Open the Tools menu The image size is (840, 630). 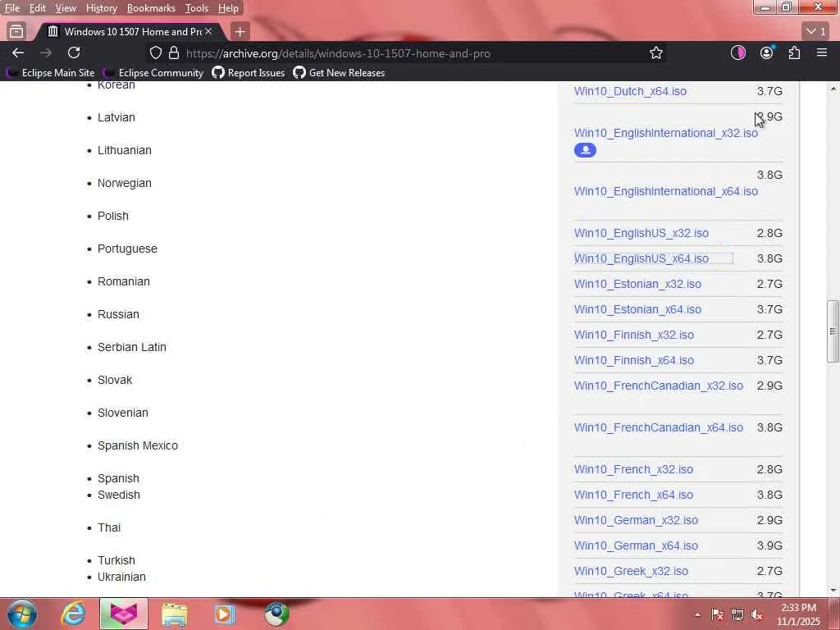tap(196, 8)
